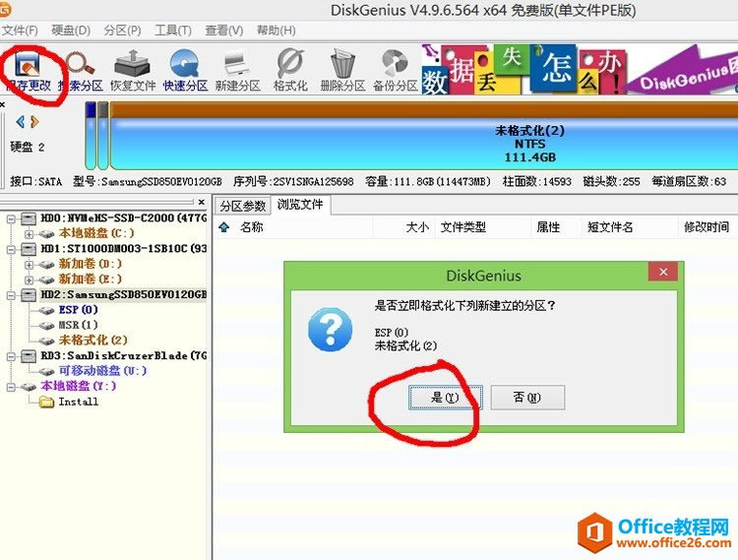This screenshot has height=560, width=738.
Task: Sort file list by 属性 column
Action: pyautogui.click(x=548, y=227)
